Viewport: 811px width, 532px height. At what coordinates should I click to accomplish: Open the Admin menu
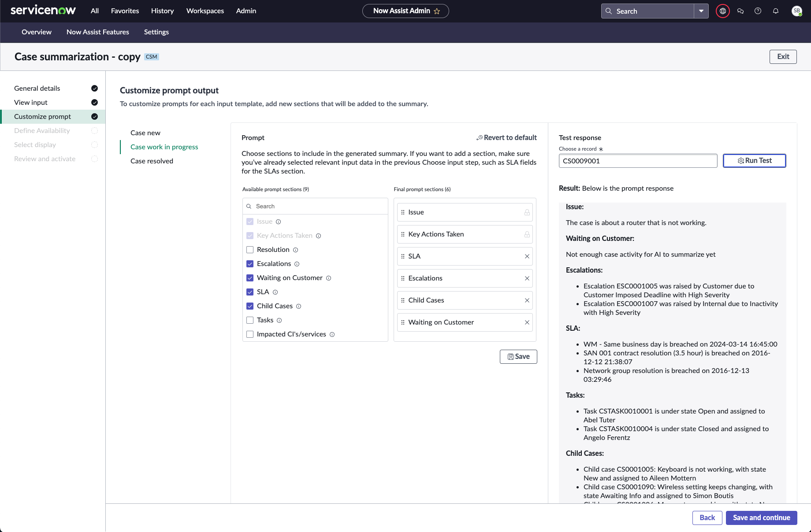(246, 11)
